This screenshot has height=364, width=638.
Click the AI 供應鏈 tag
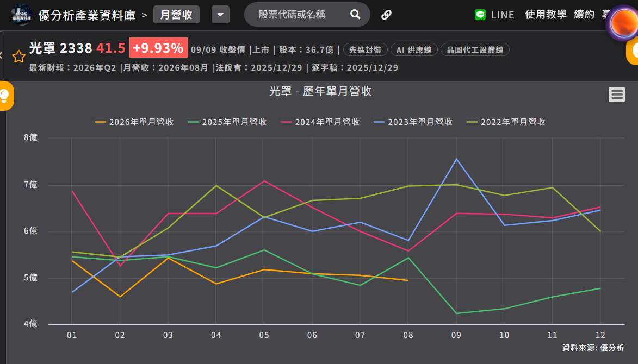[x=414, y=50]
